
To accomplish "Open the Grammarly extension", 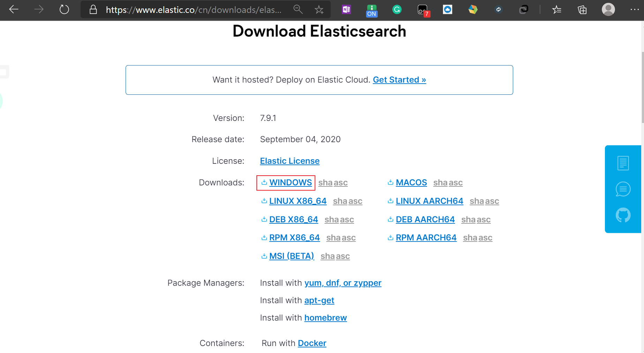I will coord(397,9).
